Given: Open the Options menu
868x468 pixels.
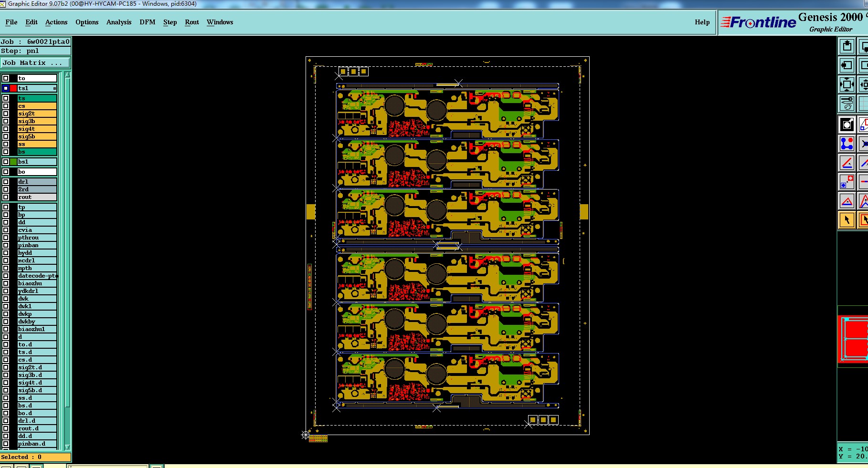Looking at the screenshot, I should tap(87, 22).
